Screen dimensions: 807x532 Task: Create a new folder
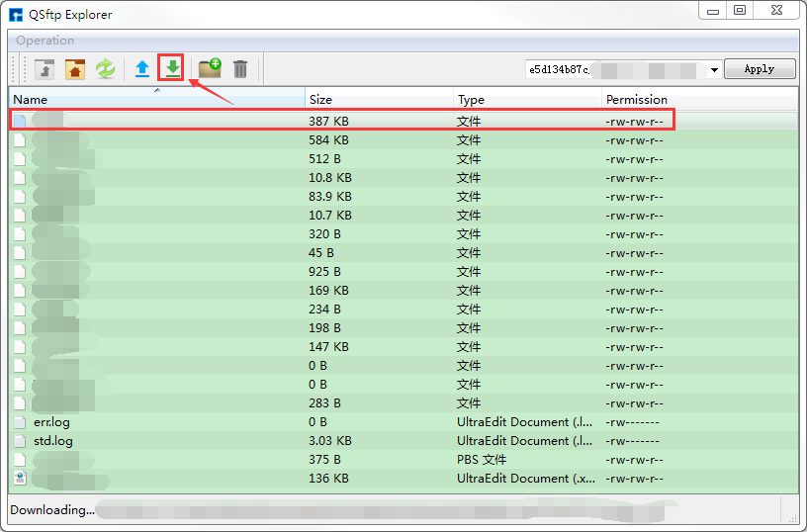pos(210,69)
